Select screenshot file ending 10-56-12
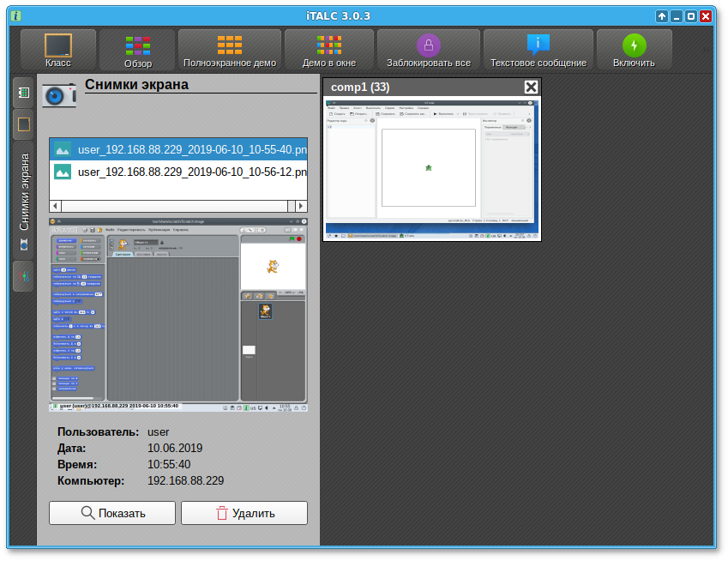The image size is (728, 561). (x=178, y=172)
